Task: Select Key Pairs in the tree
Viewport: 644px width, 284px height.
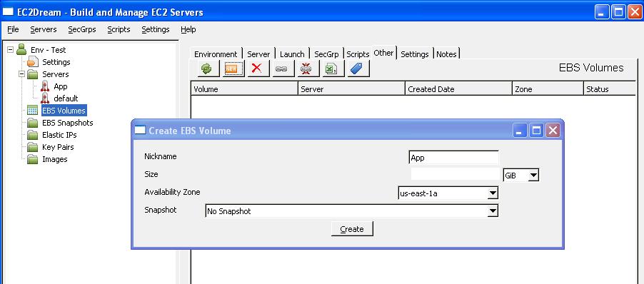Action: (58, 147)
